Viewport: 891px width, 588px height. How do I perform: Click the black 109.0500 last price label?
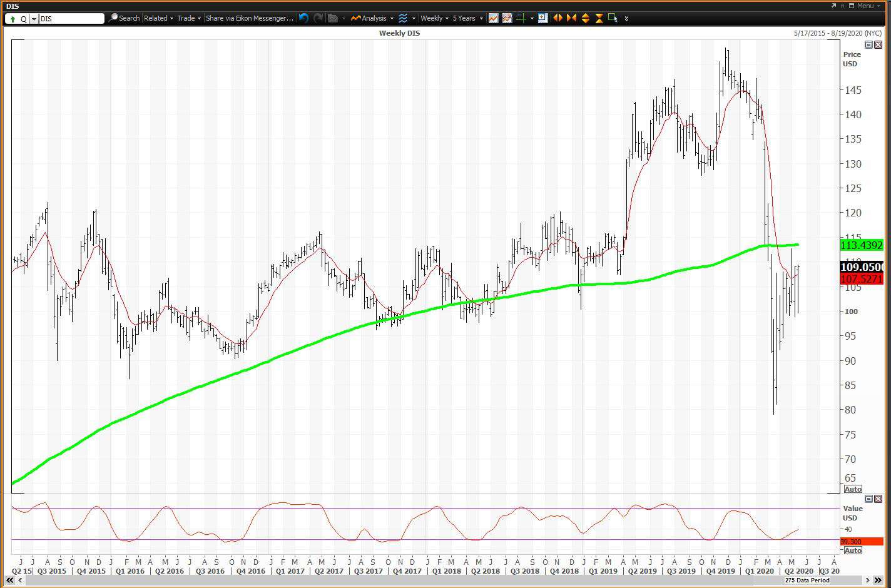point(862,267)
